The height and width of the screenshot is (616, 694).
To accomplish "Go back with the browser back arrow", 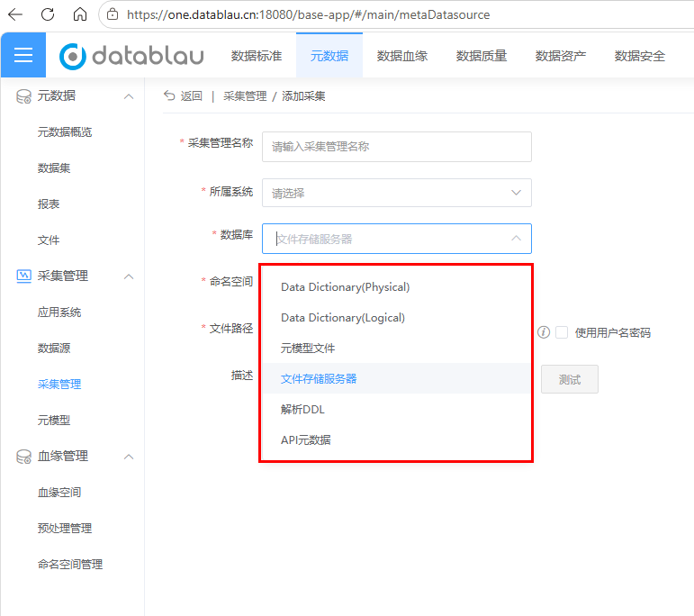I will tap(15, 14).
